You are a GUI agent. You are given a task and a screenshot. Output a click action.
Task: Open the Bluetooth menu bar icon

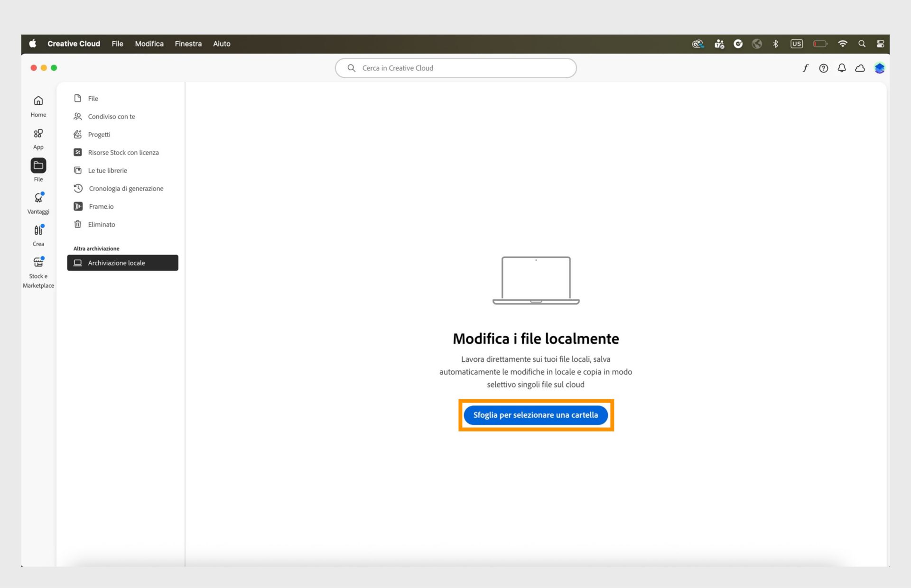(776, 44)
